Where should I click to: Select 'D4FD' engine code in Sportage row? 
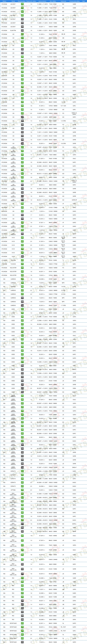coord(74,642)
